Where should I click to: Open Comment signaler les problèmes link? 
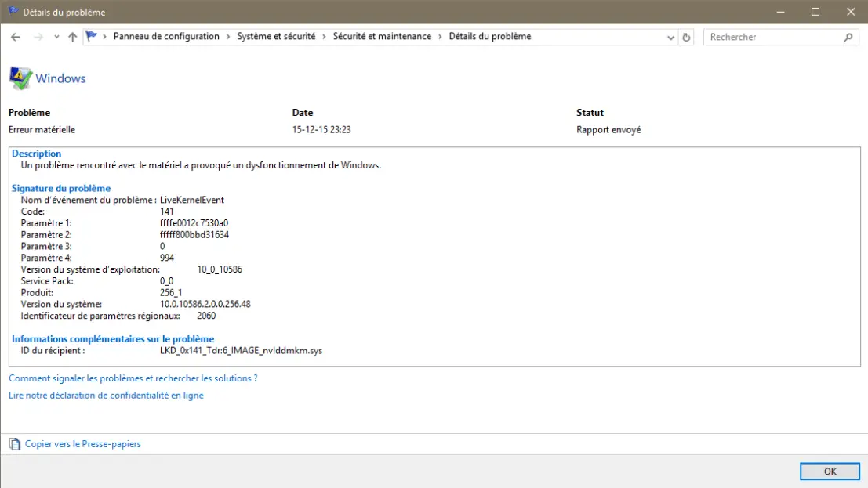tap(133, 378)
